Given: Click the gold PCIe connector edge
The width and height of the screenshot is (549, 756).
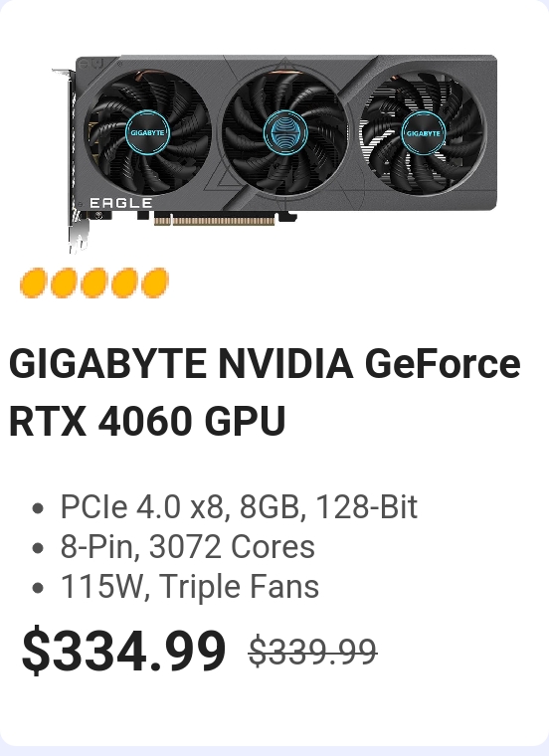Looking at the screenshot, I should pos(215,221).
